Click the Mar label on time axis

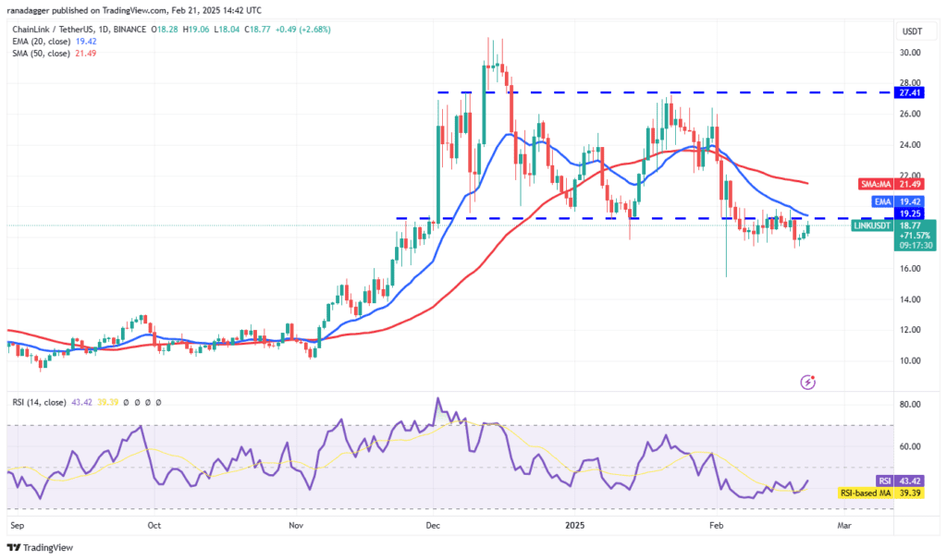coord(843,524)
